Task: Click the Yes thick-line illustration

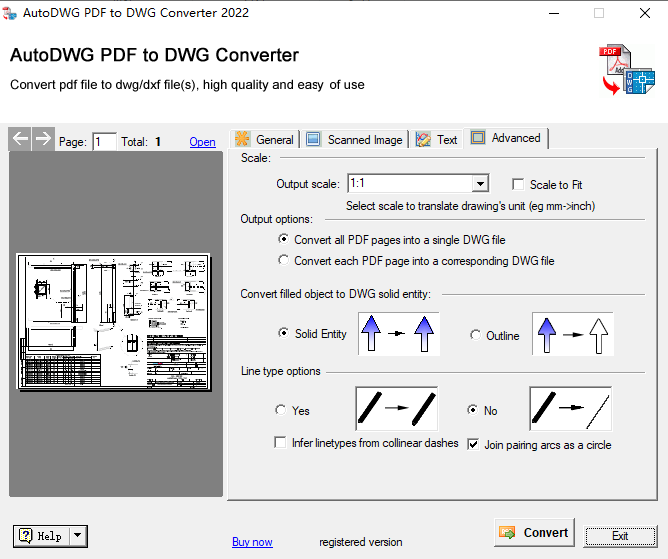Action: click(397, 409)
